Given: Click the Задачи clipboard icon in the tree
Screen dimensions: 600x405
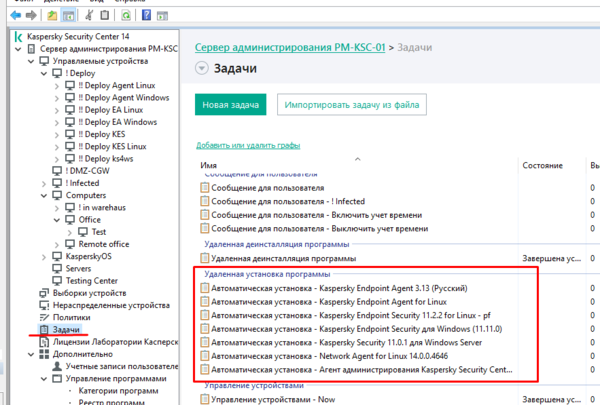Looking at the screenshot, I should coord(44,330).
